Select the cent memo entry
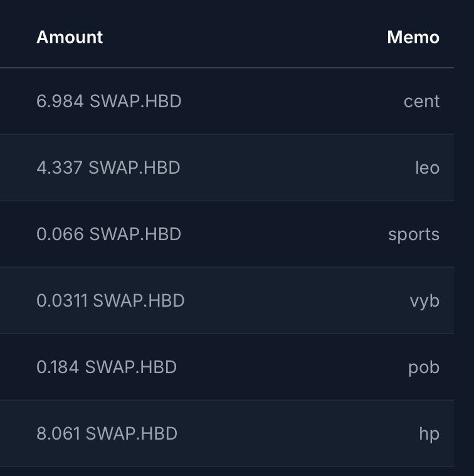Image resolution: width=474 pixels, height=476 pixels. 421,101
